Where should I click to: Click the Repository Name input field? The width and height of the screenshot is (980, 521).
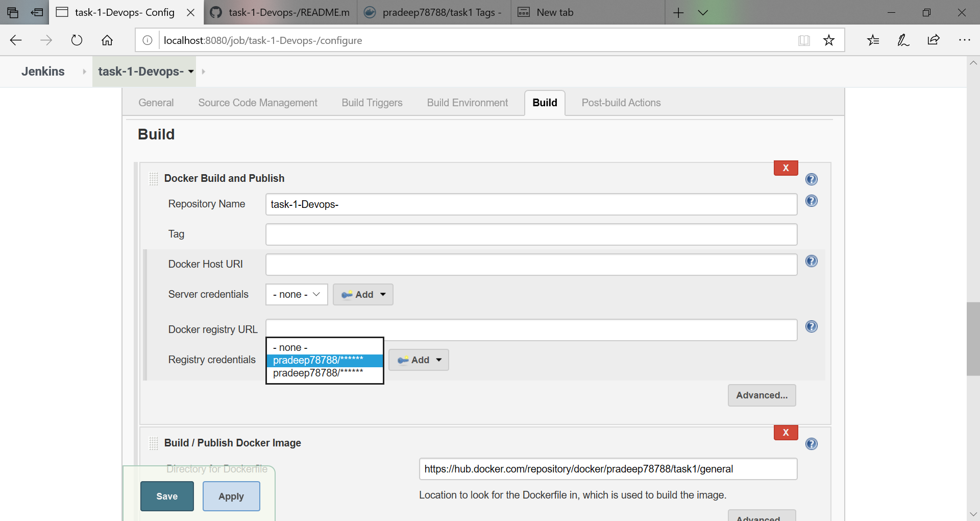click(531, 204)
